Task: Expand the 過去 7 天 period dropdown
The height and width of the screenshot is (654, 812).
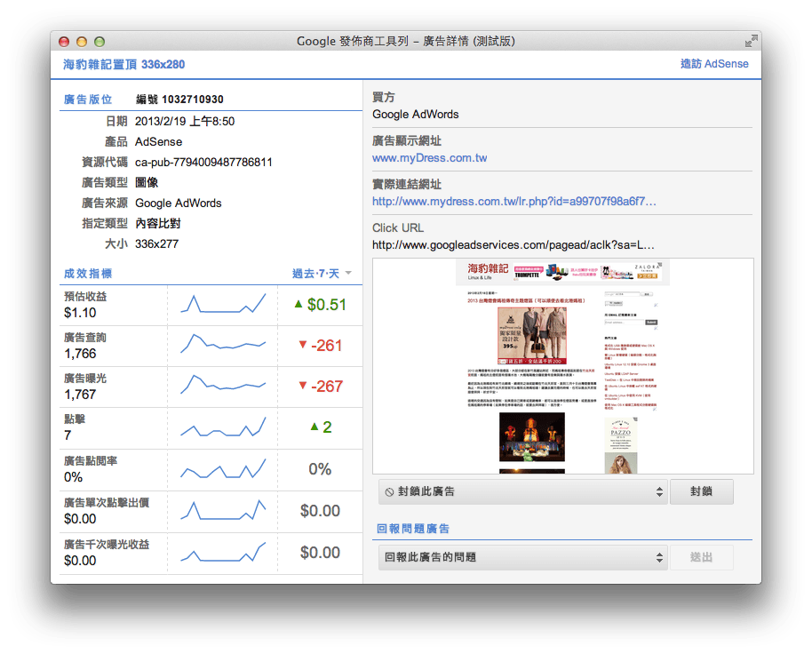Action: [322, 274]
